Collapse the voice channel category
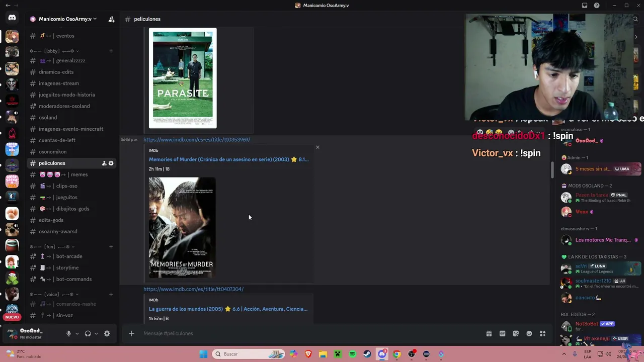 click(x=54, y=294)
